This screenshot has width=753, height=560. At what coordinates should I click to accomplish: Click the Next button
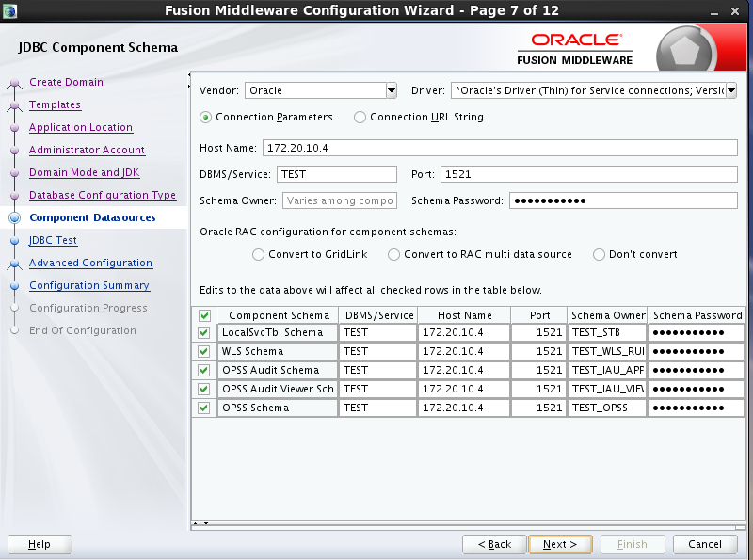[x=560, y=544]
